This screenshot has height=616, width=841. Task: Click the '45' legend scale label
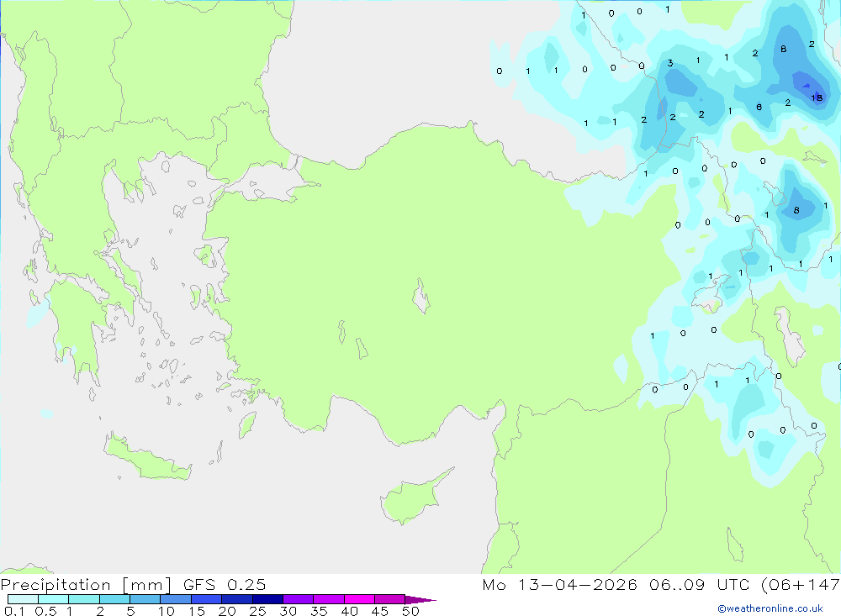click(x=380, y=611)
